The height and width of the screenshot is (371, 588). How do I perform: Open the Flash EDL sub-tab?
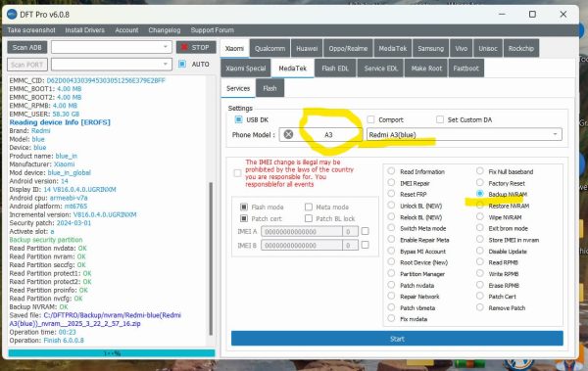335,69
